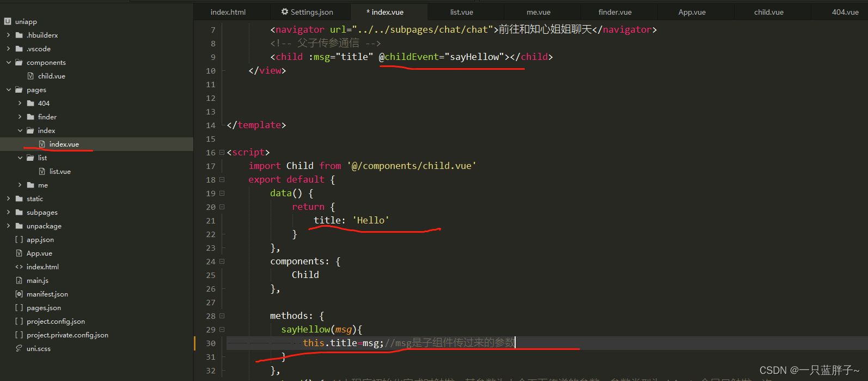Click the 404 folder icon
The height and width of the screenshot is (381, 868).
[30, 103]
